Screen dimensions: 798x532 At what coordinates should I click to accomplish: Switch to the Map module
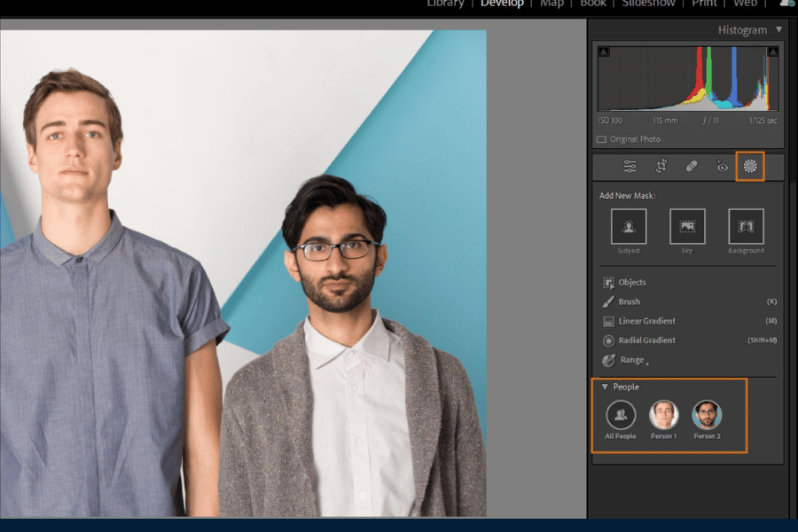[552, 4]
